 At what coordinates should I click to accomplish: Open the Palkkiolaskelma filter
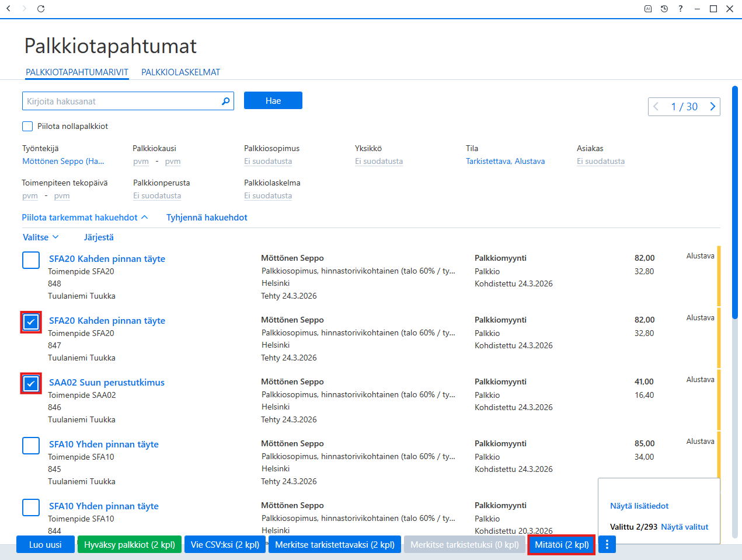[268, 196]
